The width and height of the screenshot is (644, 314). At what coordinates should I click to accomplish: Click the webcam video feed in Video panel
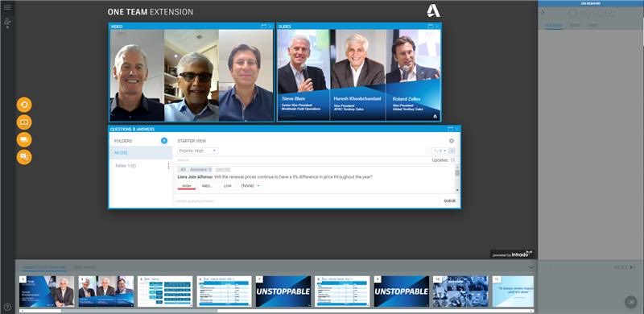(x=192, y=75)
